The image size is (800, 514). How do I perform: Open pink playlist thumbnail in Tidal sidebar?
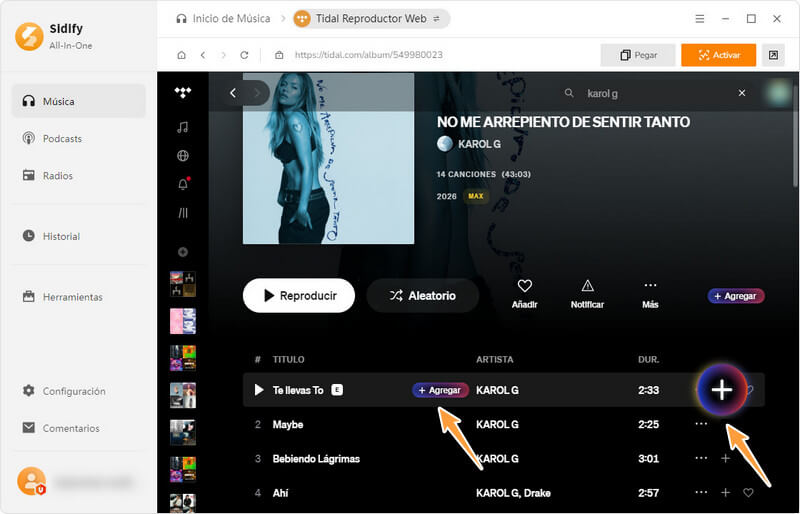[x=183, y=321]
